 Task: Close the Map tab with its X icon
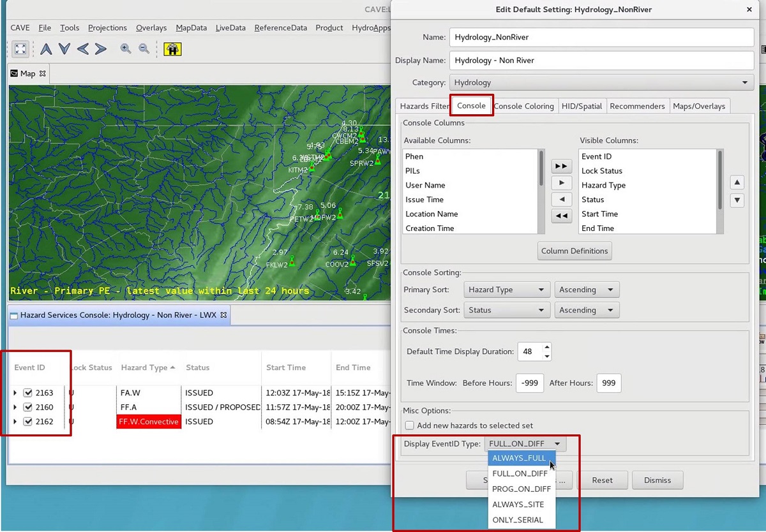[43, 73]
